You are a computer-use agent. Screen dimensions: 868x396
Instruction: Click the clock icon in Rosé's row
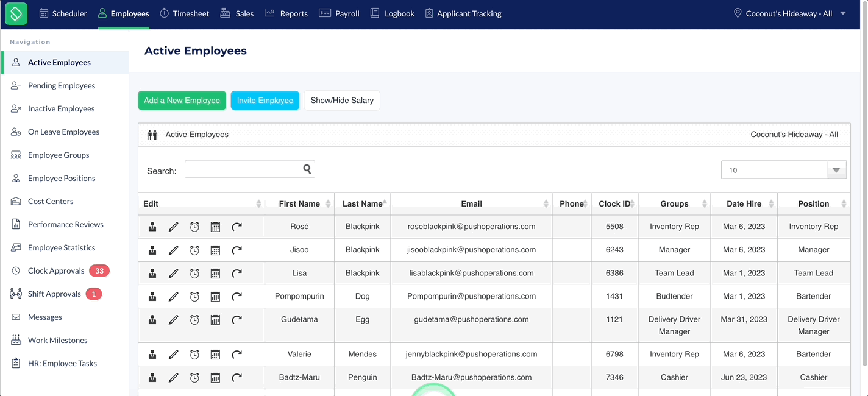[x=194, y=227]
